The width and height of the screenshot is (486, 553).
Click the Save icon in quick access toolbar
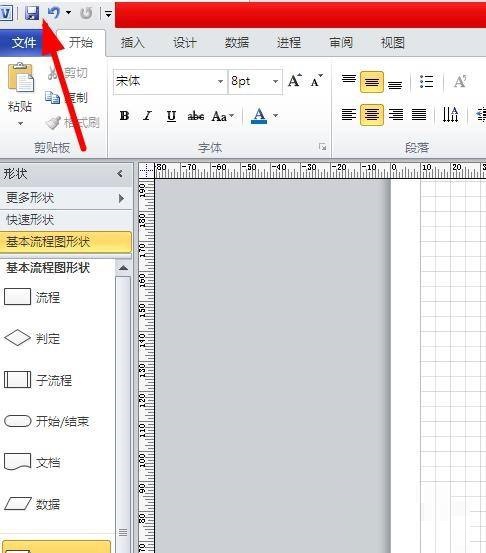[x=32, y=13]
